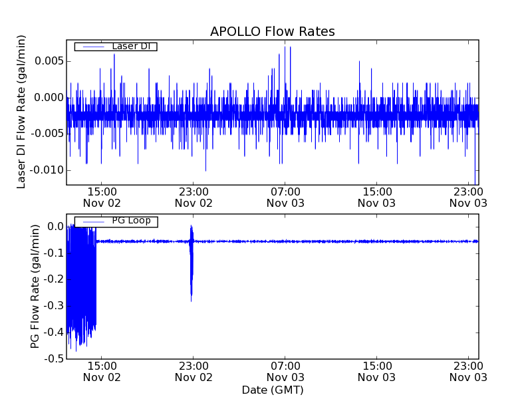
Task: Click the 07:00 Nov 03 tick under top plot
Action: tap(285, 197)
